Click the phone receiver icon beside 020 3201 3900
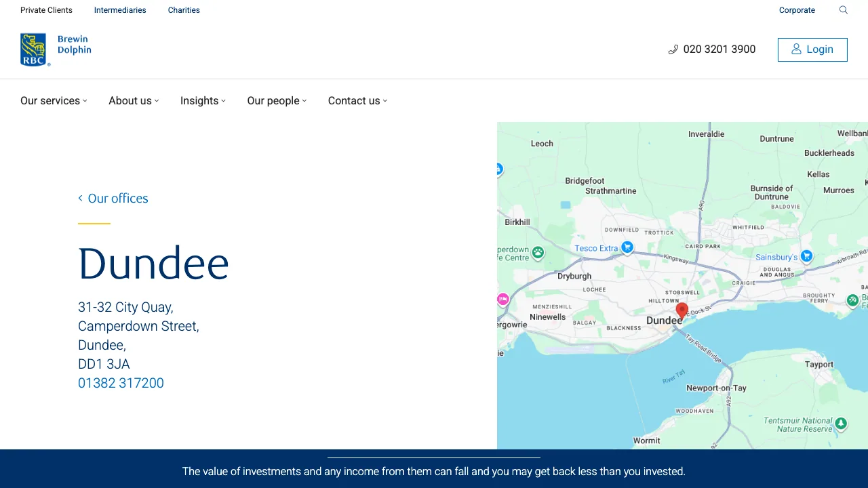The width and height of the screenshot is (868, 488). point(673,49)
